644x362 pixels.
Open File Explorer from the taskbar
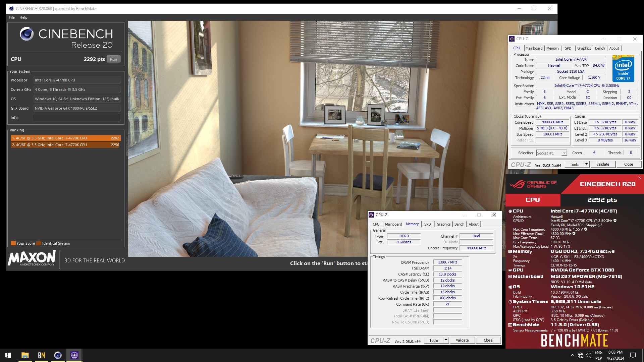(x=25, y=355)
